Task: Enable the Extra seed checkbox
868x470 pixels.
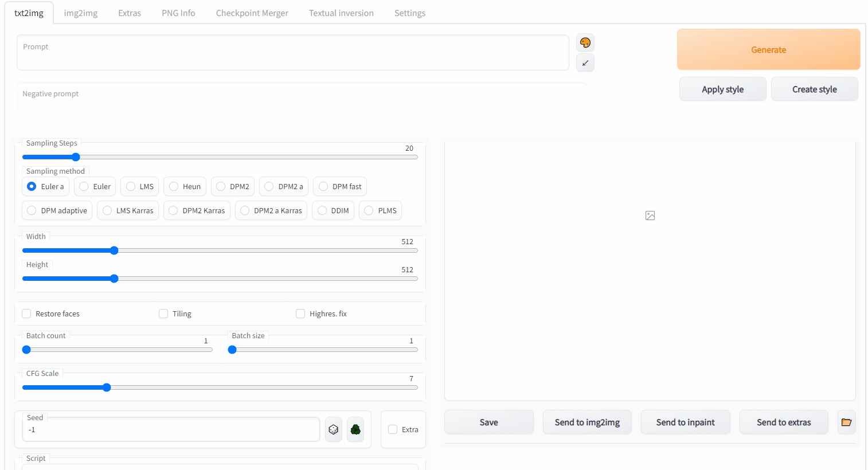Action: point(393,429)
